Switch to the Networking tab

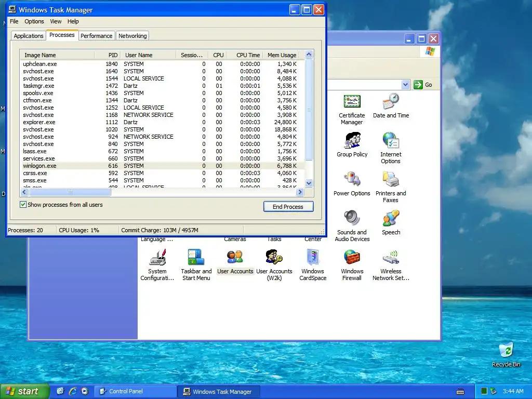click(x=132, y=36)
